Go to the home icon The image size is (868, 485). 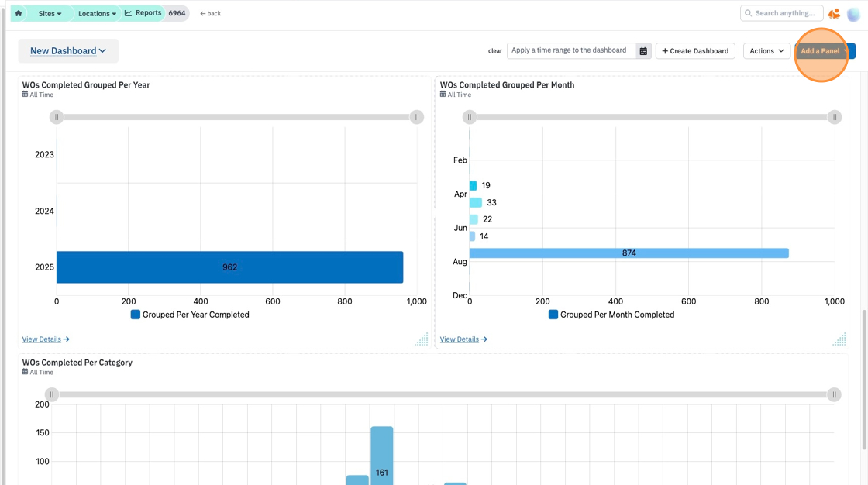click(19, 13)
